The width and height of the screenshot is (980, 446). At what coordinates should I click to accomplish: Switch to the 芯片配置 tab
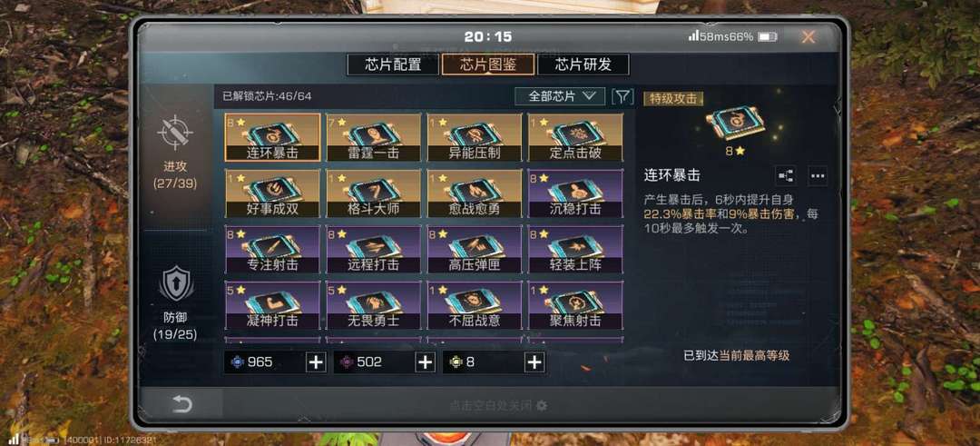click(393, 64)
